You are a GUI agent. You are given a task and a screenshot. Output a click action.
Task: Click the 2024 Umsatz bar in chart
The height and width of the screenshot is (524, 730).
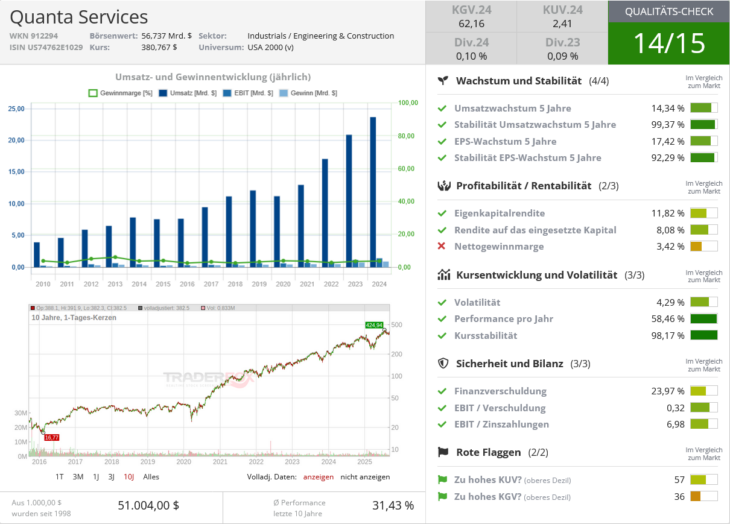click(x=373, y=192)
